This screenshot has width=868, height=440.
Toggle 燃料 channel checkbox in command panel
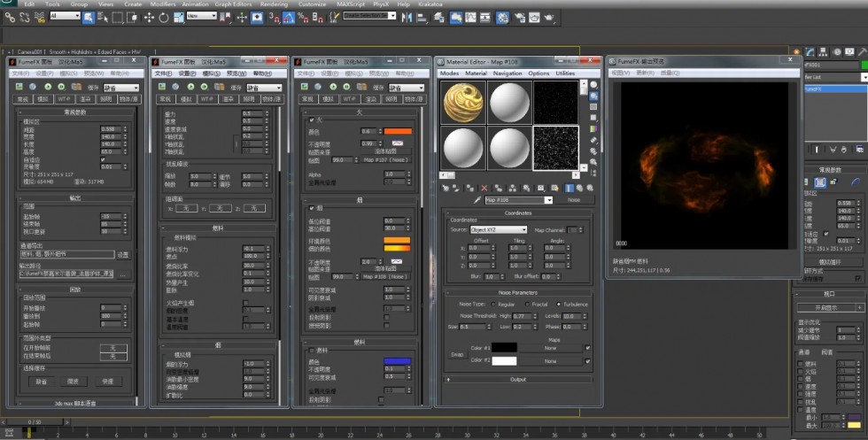pyautogui.click(x=800, y=364)
